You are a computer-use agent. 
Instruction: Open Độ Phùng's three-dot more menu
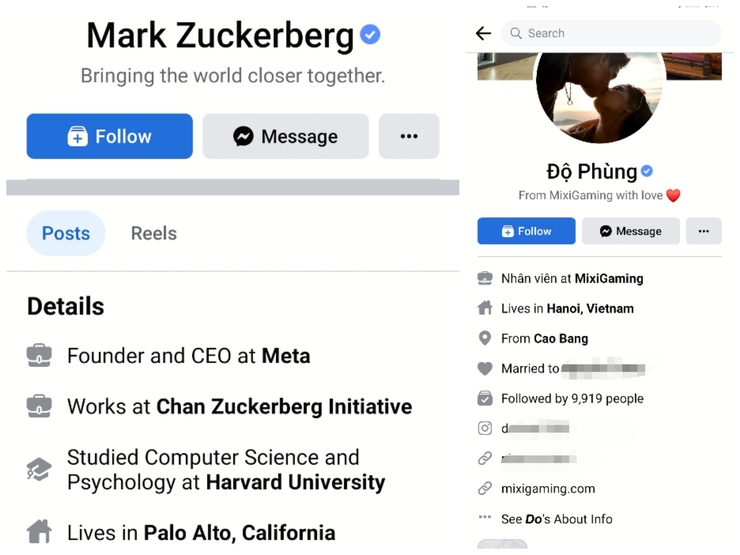click(x=703, y=231)
